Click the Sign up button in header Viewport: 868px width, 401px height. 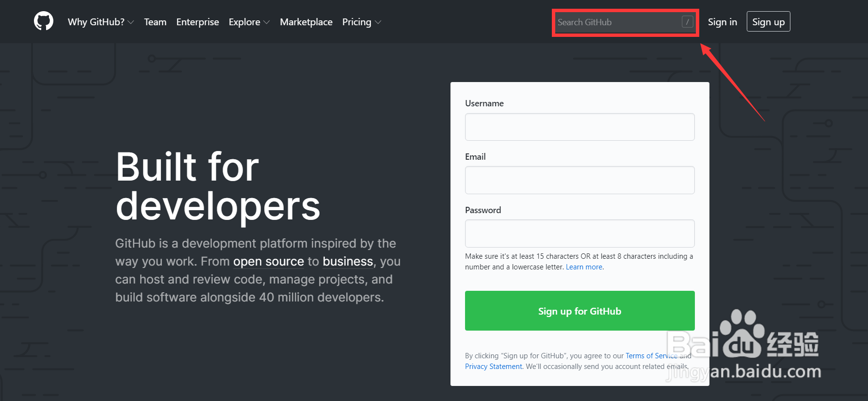pyautogui.click(x=769, y=21)
